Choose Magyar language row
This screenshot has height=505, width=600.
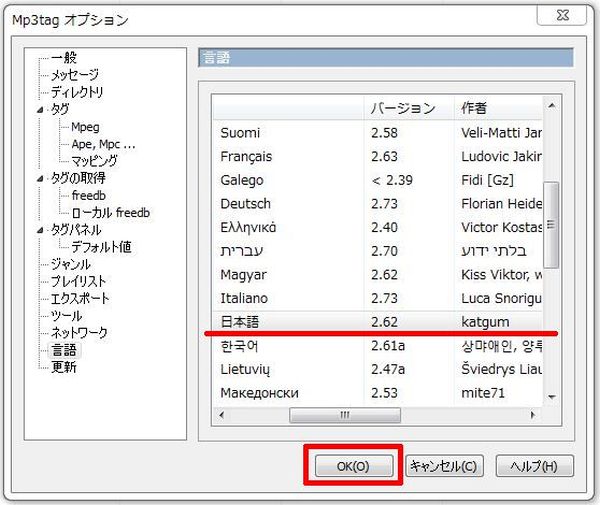pyautogui.click(x=377, y=275)
